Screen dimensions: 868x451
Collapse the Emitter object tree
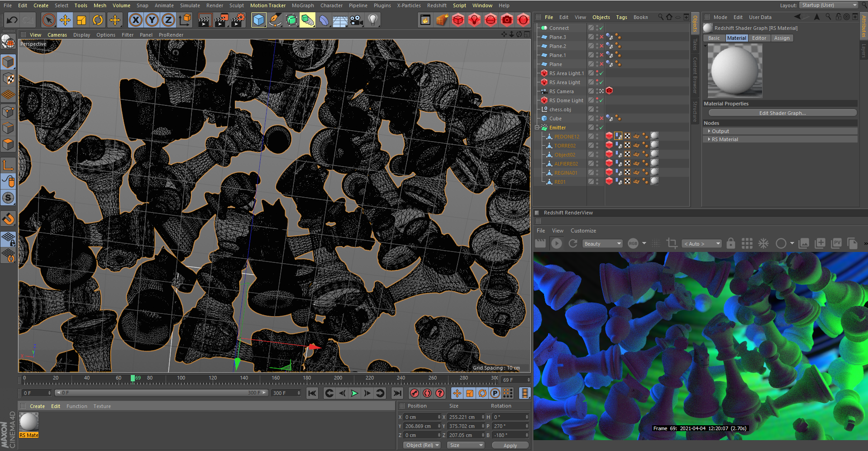tap(537, 128)
